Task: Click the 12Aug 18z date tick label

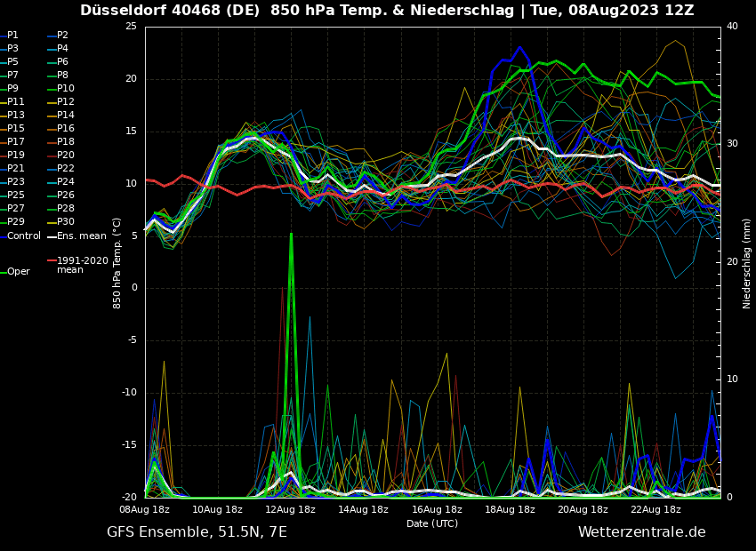Action: [290, 509]
